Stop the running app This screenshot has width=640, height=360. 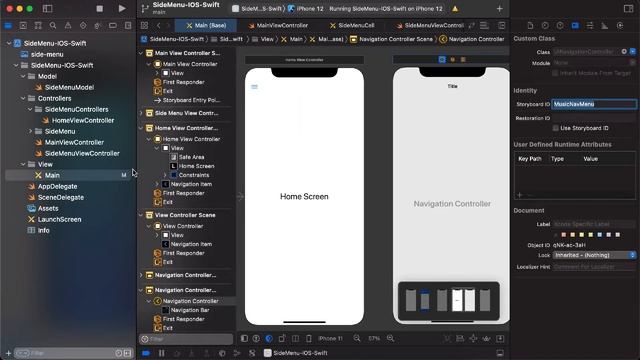[100, 8]
